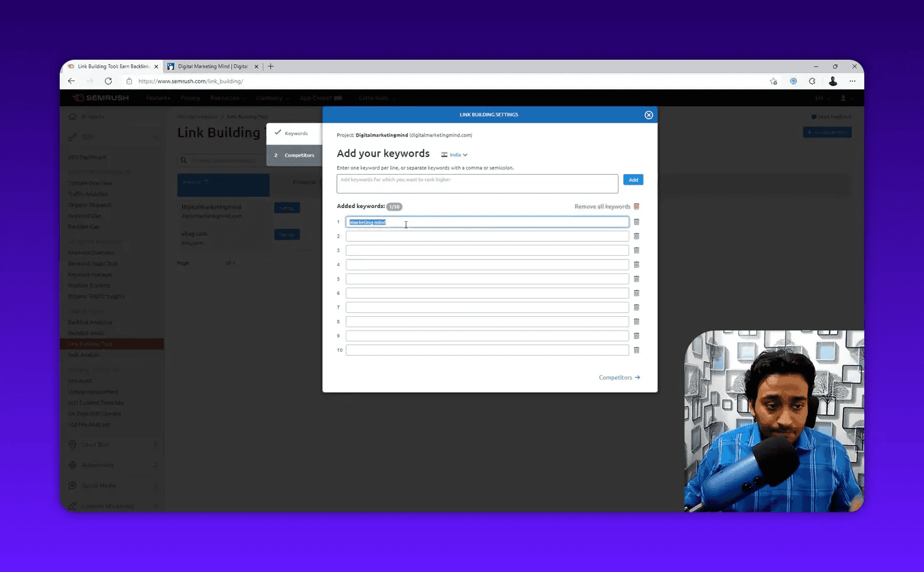Click the SEMrush logo

tap(101, 97)
